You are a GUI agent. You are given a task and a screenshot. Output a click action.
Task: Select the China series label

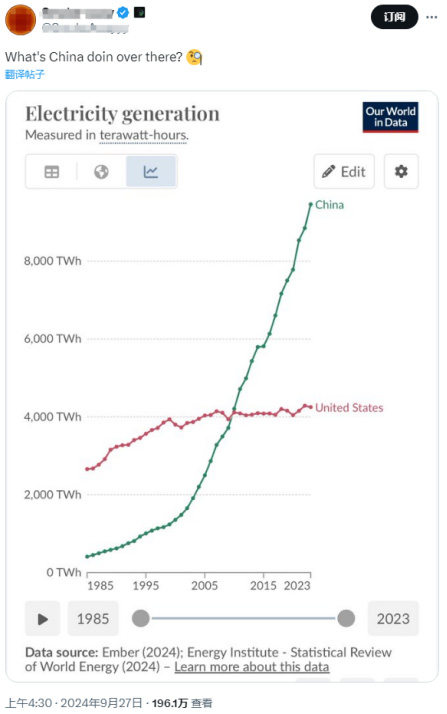pos(329,205)
